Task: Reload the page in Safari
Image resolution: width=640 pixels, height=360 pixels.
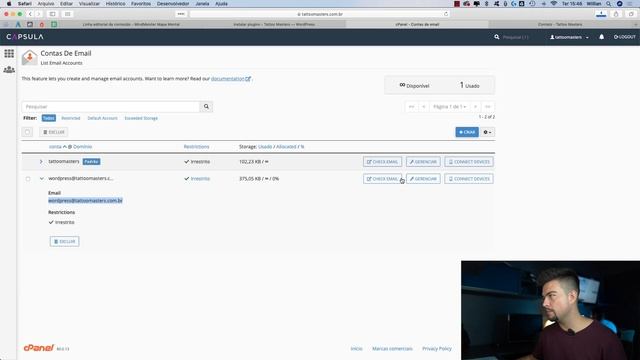Action: (x=446, y=14)
